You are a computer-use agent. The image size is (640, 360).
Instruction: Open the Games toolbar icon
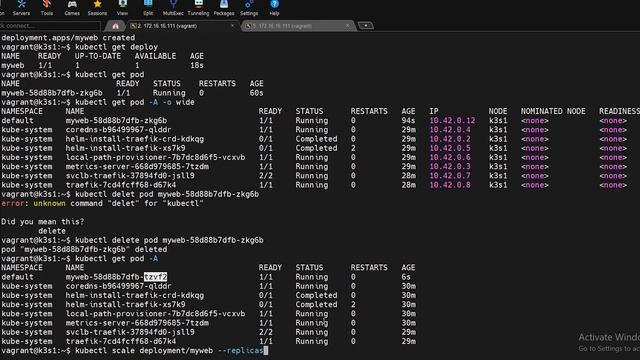[x=72, y=7]
